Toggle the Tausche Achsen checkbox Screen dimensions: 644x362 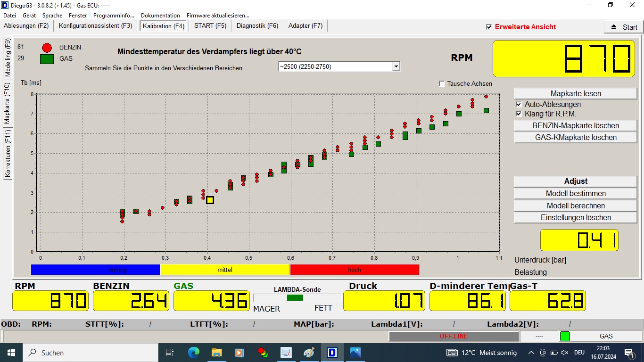tap(442, 83)
